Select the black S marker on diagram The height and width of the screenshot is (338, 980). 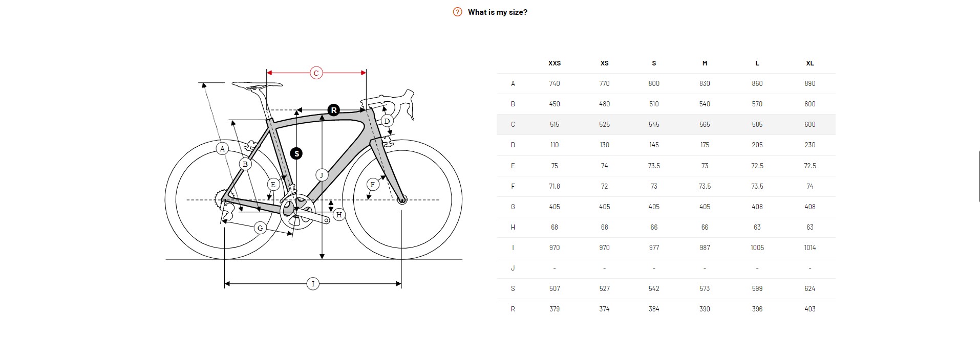(296, 153)
